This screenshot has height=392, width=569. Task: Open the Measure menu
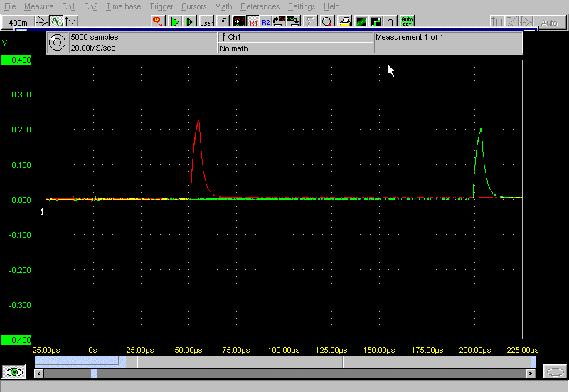(x=38, y=6)
